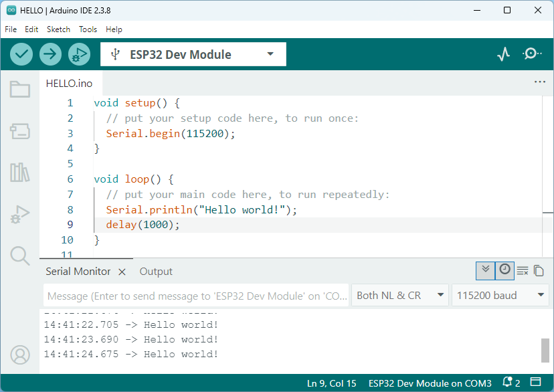The image size is (554, 392).
Task: Click the 'put your main code here' comment
Action: [248, 195]
